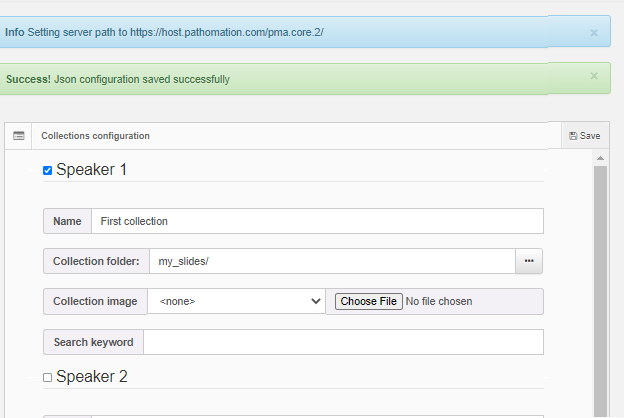624x418 pixels.
Task: Click the Name field containing First collection
Action: click(316, 221)
